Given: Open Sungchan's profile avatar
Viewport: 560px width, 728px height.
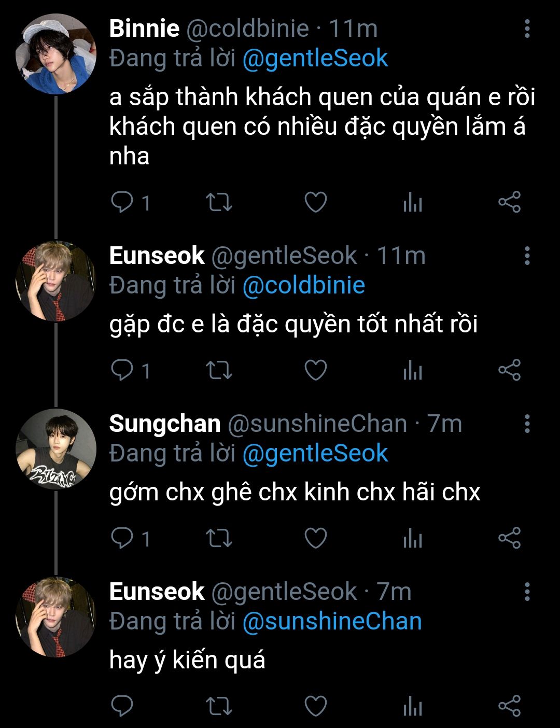Looking at the screenshot, I should (x=56, y=449).
